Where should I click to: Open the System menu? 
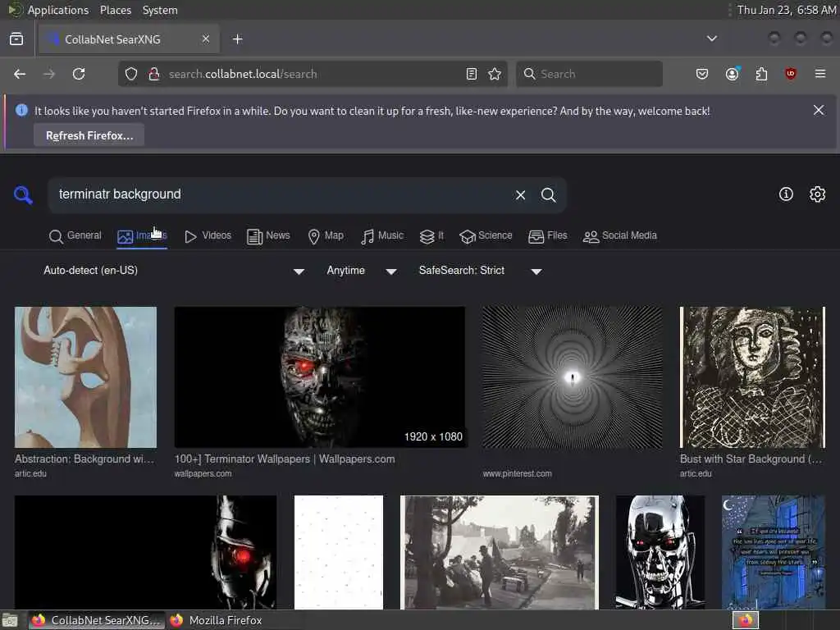pyautogui.click(x=160, y=10)
